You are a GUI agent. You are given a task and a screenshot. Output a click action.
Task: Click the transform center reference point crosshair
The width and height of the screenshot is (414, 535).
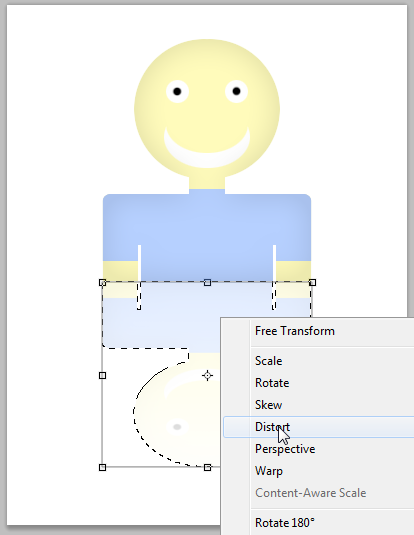(207, 376)
